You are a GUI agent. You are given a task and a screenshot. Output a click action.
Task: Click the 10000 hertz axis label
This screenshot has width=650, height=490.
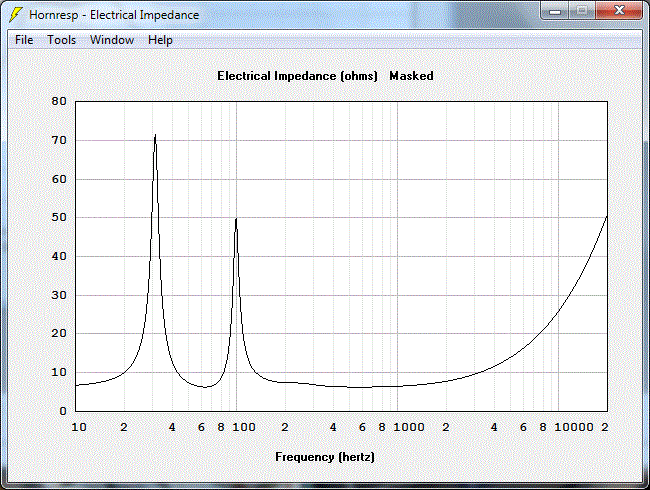[574, 427]
